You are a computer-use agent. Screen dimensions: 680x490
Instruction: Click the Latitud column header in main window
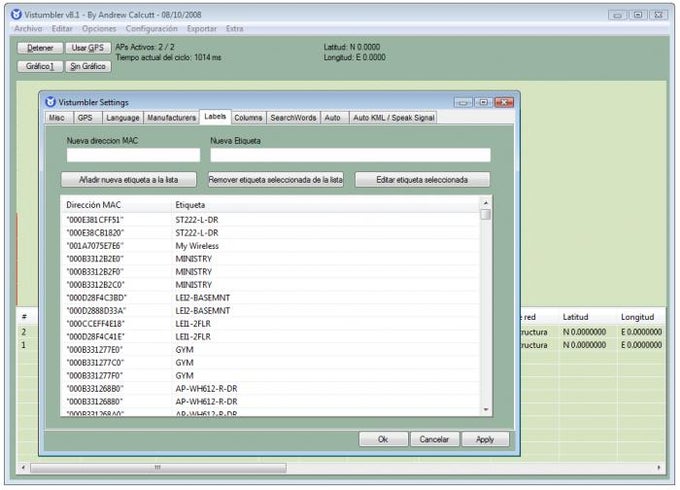(x=588, y=317)
